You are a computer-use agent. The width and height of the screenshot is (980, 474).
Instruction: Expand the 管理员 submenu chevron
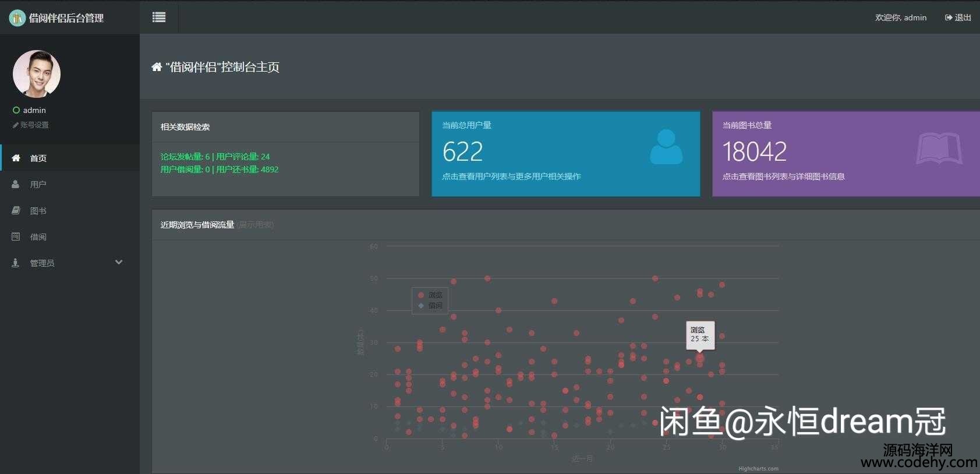[x=119, y=262]
